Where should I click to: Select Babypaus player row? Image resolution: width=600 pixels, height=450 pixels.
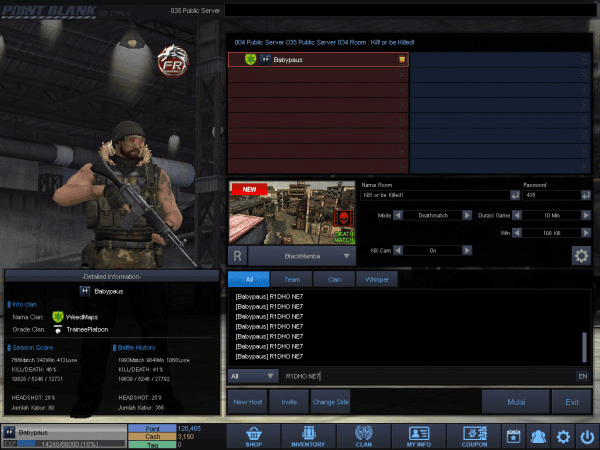click(318, 60)
